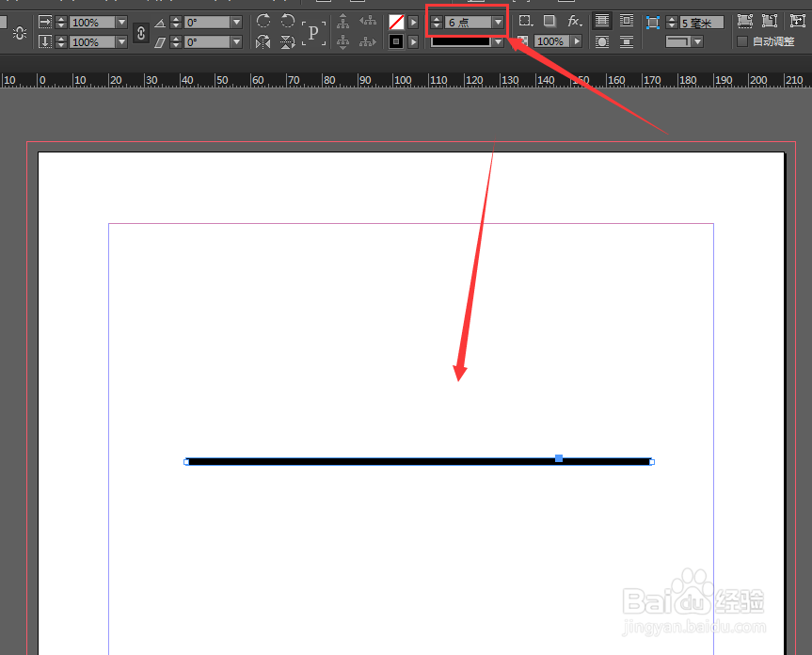
Task: Open the stroke swatch flyout arrow
Action: click(x=413, y=41)
